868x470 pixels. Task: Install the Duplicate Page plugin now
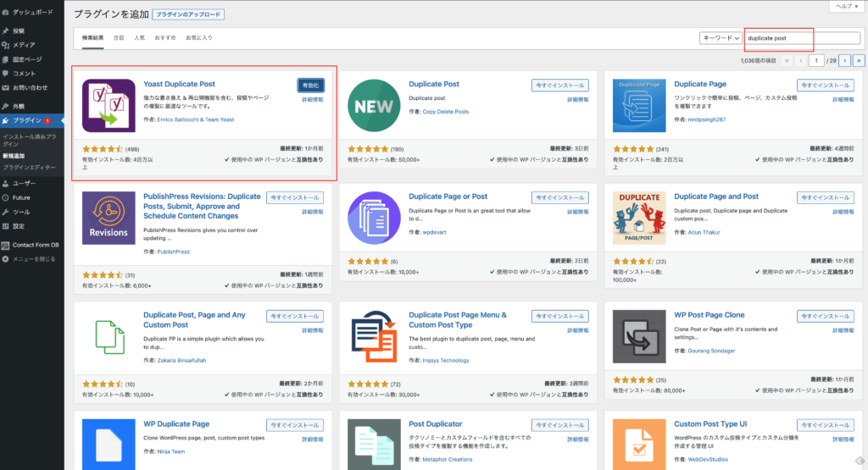[825, 85]
